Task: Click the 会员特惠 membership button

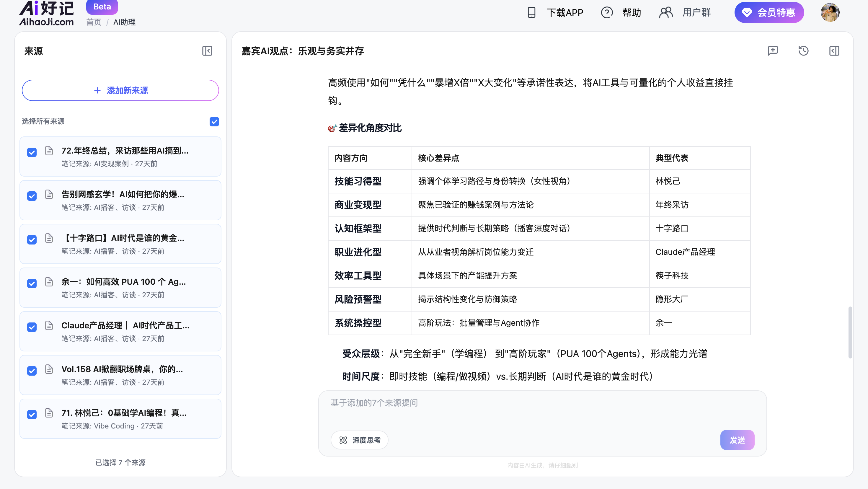Action: pos(769,12)
